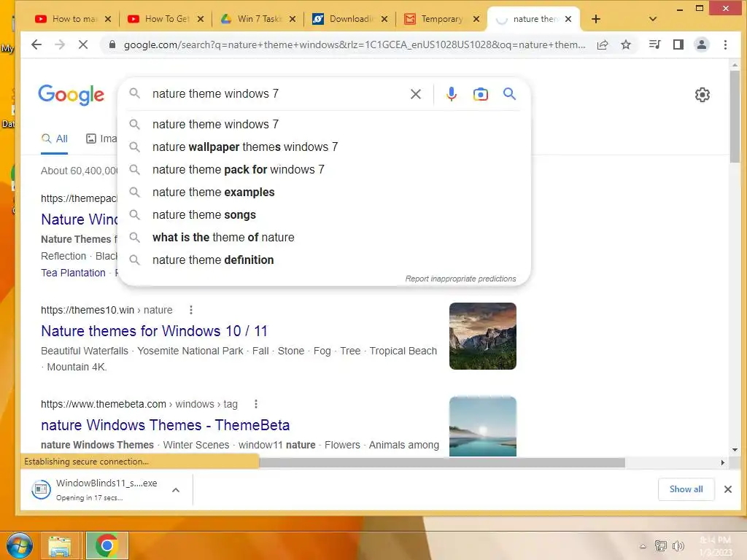The height and width of the screenshot is (560, 747).
Task: Click the lake sunrise thumbnail
Action: point(483,426)
